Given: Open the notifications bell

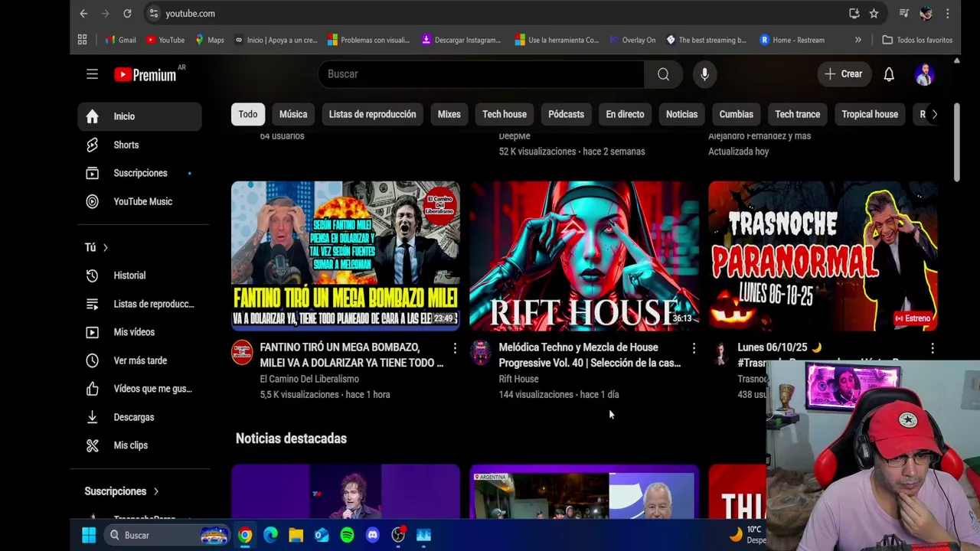Looking at the screenshot, I should [x=889, y=74].
